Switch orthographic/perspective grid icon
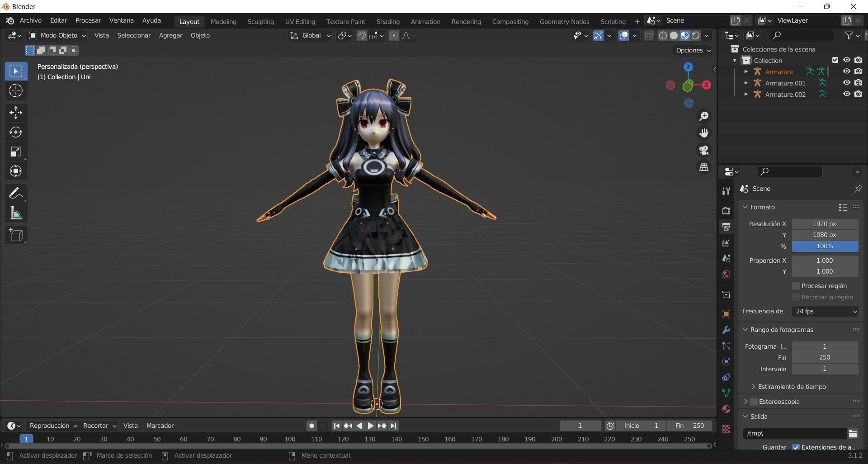The height and width of the screenshot is (464, 868). tap(704, 167)
